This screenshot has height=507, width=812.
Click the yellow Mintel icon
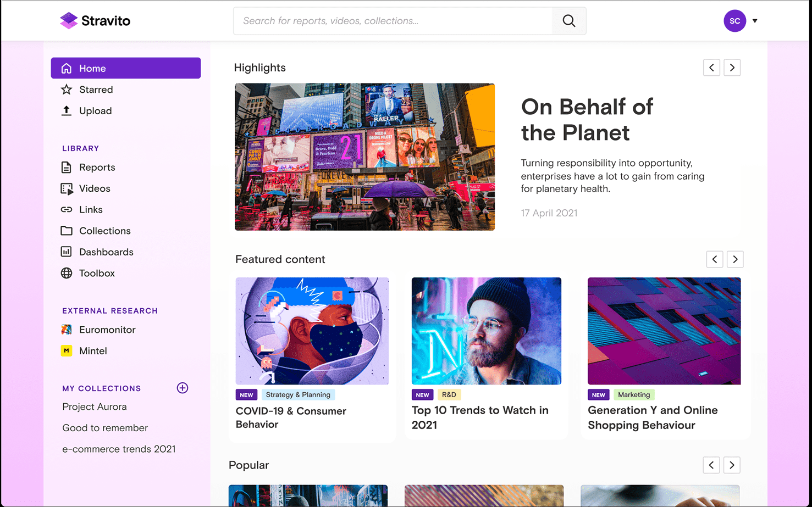click(67, 351)
